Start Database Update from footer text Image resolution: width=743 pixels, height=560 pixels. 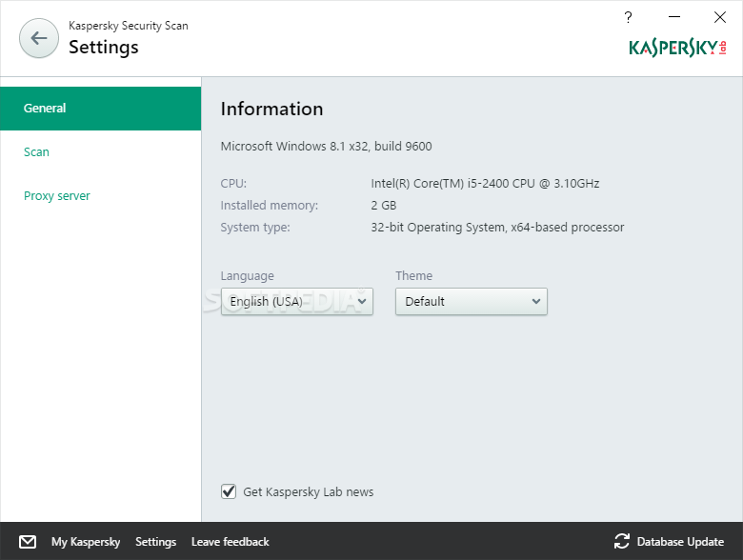point(680,542)
